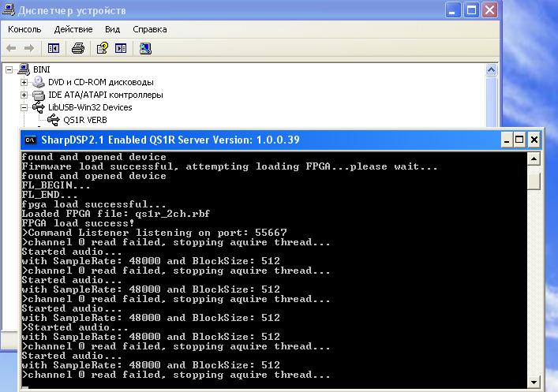Viewport: 558px width, 392px height.
Task: Open the Вид menu
Action: [x=112, y=29]
